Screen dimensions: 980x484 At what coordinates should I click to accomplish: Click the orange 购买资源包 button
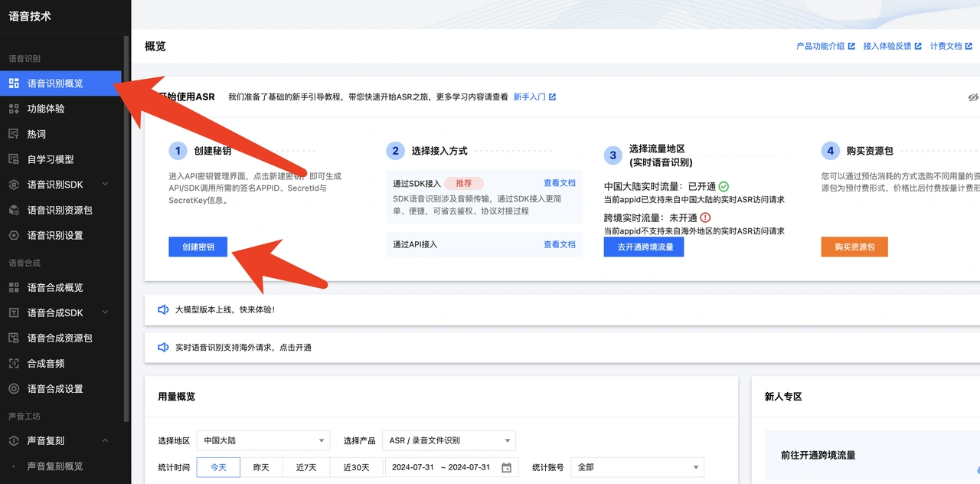(x=854, y=247)
